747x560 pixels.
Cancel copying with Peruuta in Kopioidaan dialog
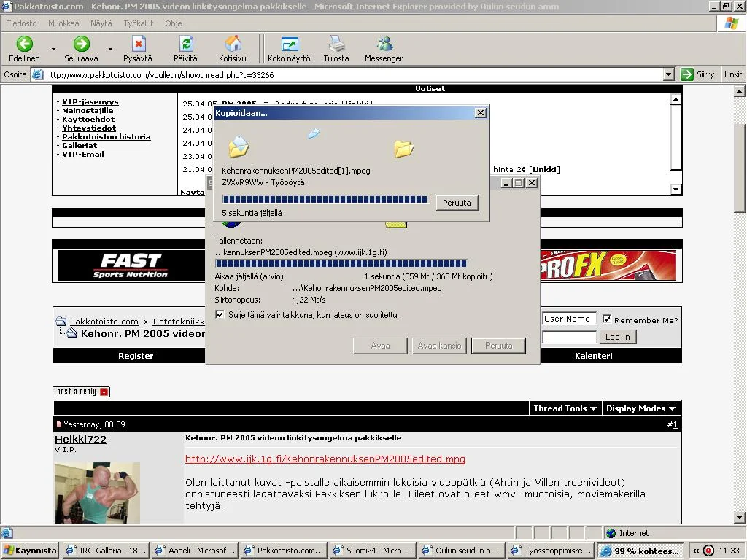457,203
